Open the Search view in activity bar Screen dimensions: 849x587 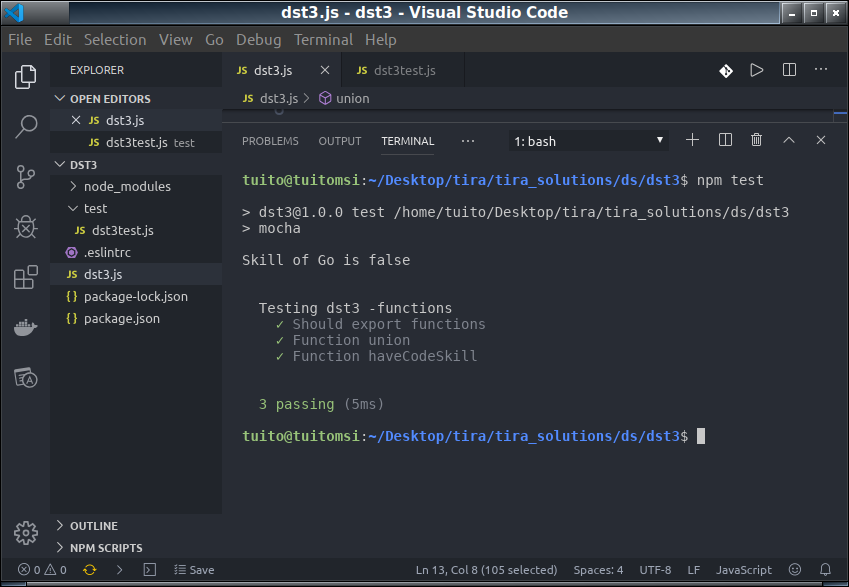25,126
